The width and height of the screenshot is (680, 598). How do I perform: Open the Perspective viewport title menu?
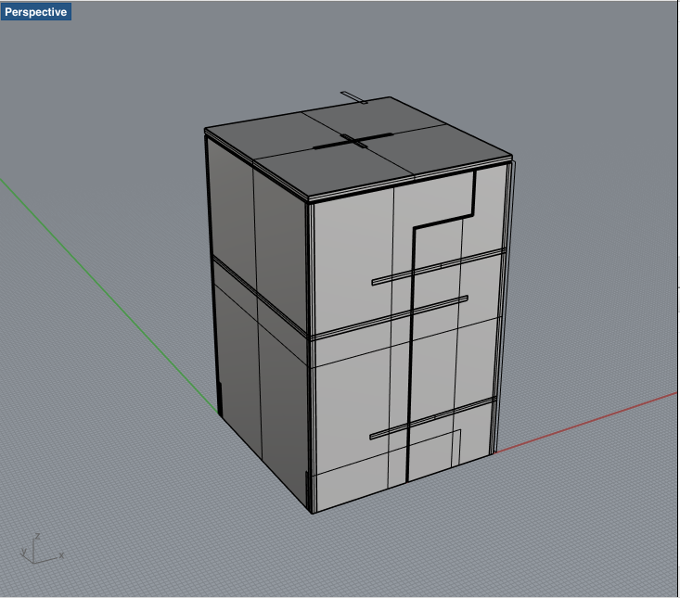pyautogui.click(x=36, y=12)
